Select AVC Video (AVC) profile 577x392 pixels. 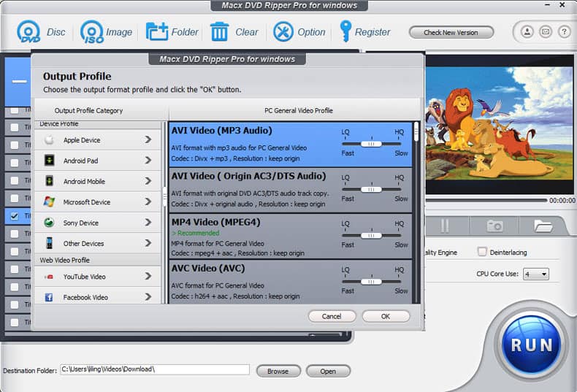click(291, 282)
